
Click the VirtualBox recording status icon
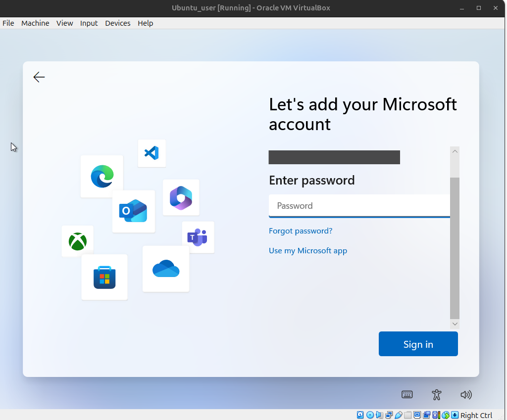pos(426,415)
